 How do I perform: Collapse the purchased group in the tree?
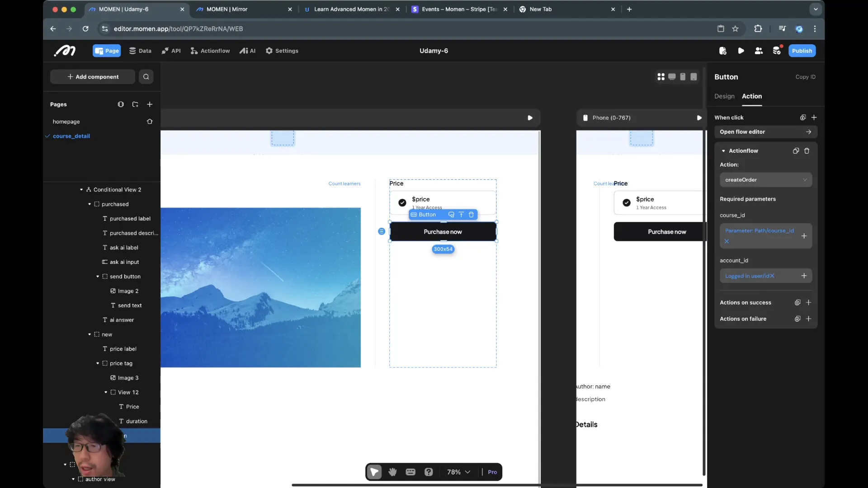pyautogui.click(x=90, y=204)
